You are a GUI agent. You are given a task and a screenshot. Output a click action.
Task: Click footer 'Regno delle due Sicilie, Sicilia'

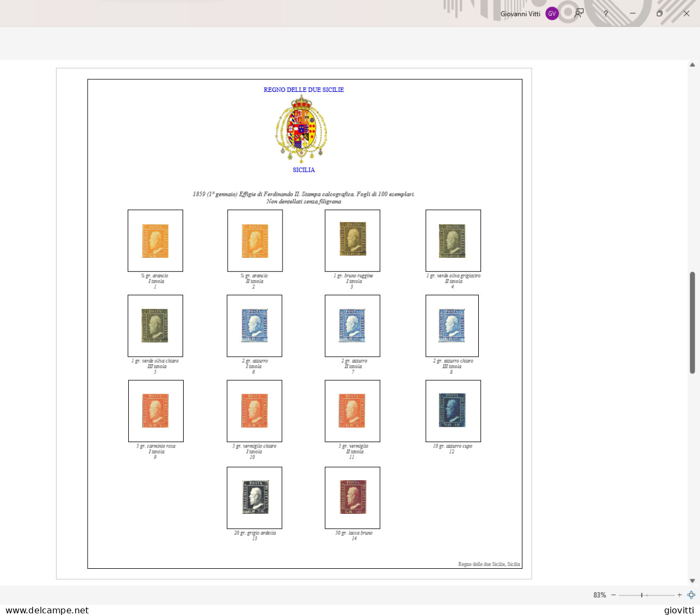489,564
